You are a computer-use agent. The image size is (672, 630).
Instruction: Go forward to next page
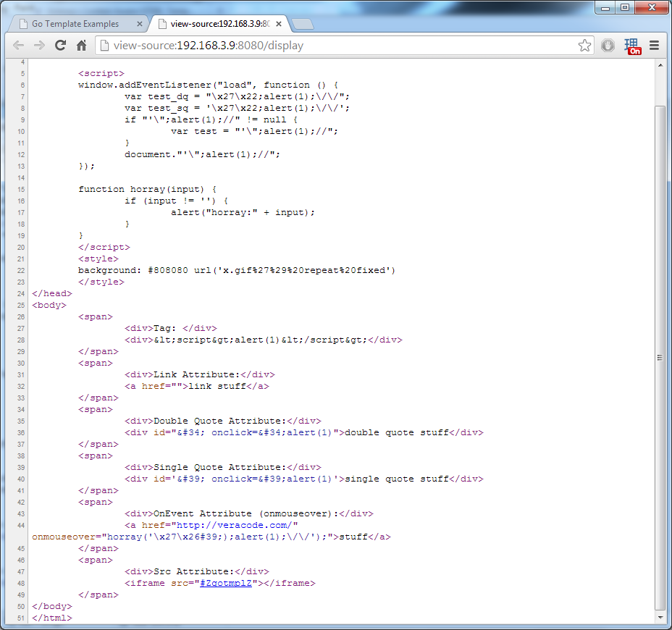39,46
